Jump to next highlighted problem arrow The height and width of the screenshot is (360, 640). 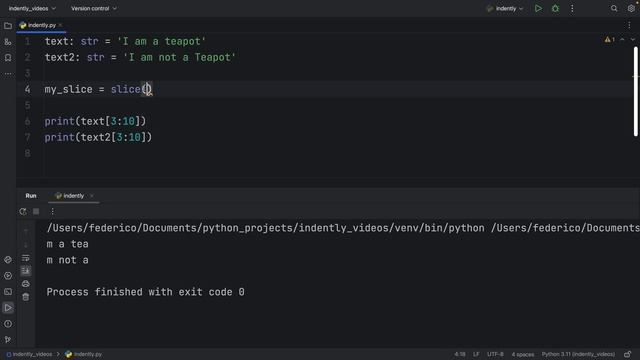633,40
